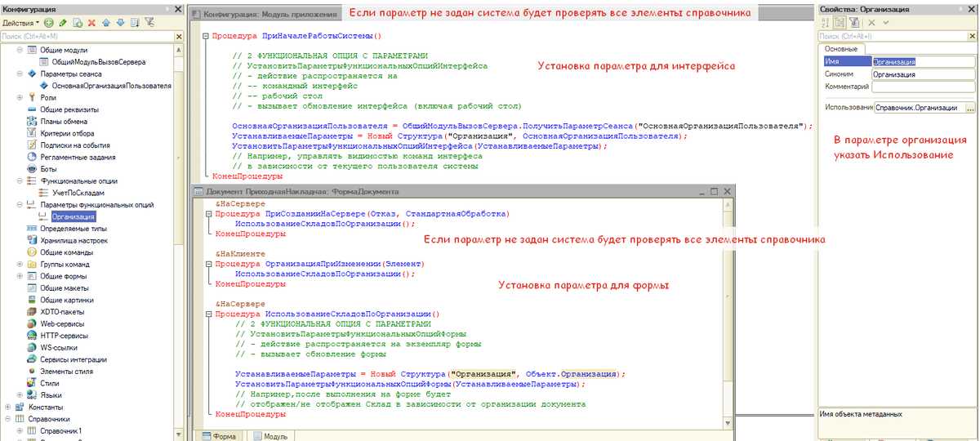
Task: Select Подписки на события in the tree
Action: [74, 145]
